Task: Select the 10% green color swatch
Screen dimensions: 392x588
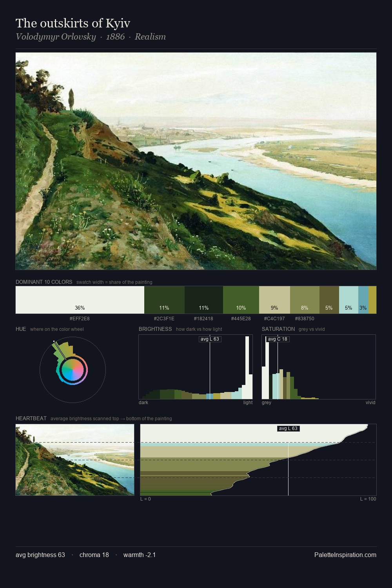Action: (241, 300)
